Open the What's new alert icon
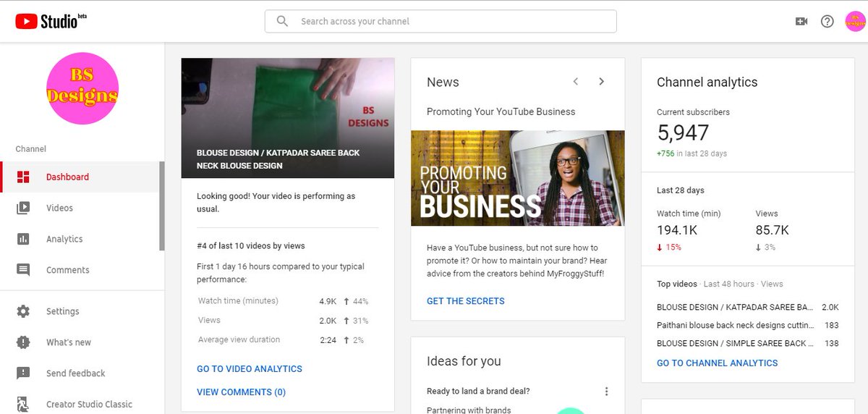Viewport: 868px width, 414px height. pos(23,342)
